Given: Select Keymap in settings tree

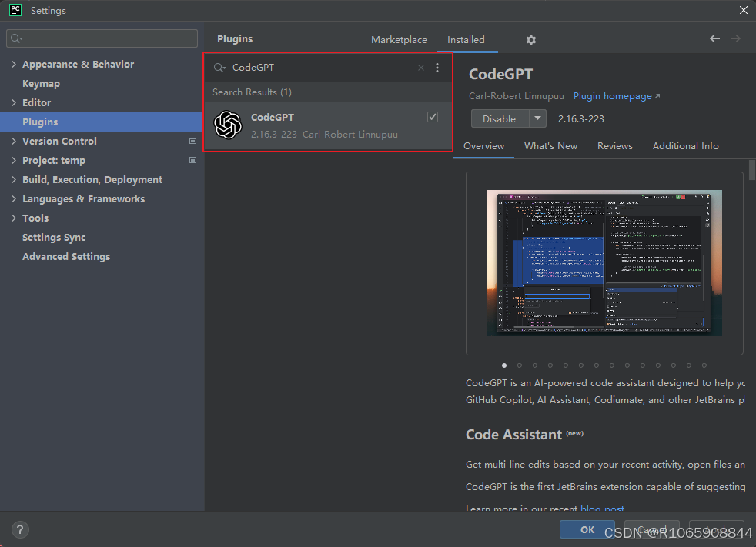Looking at the screenshot, I should click(x=41, y=83).
